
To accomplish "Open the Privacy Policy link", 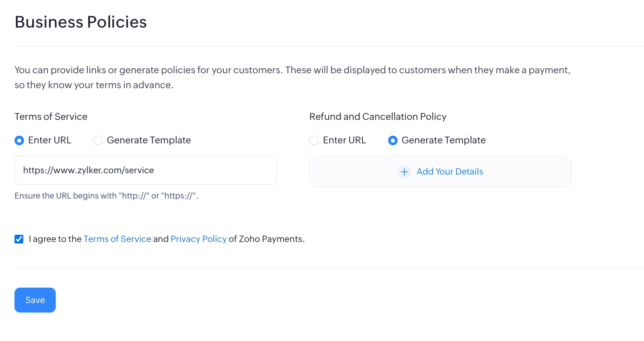I will pos(198,239).
